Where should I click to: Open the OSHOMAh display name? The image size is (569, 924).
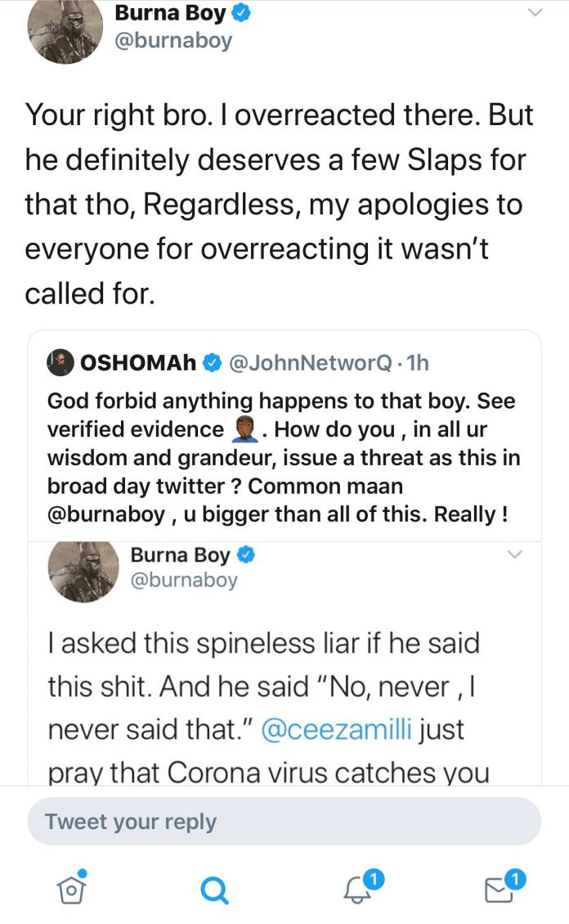(138, 363)
